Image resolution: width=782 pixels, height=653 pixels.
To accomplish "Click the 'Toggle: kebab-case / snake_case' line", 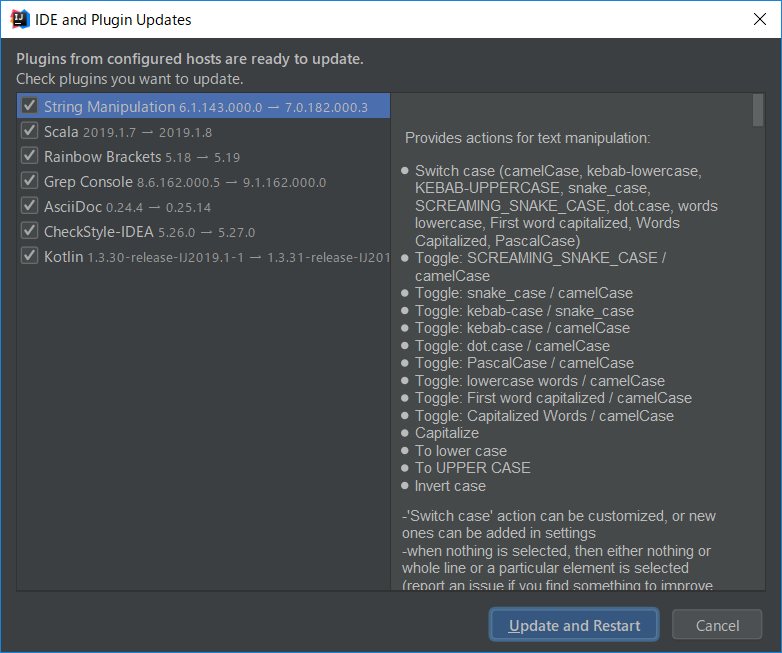I will click(524, 311).
